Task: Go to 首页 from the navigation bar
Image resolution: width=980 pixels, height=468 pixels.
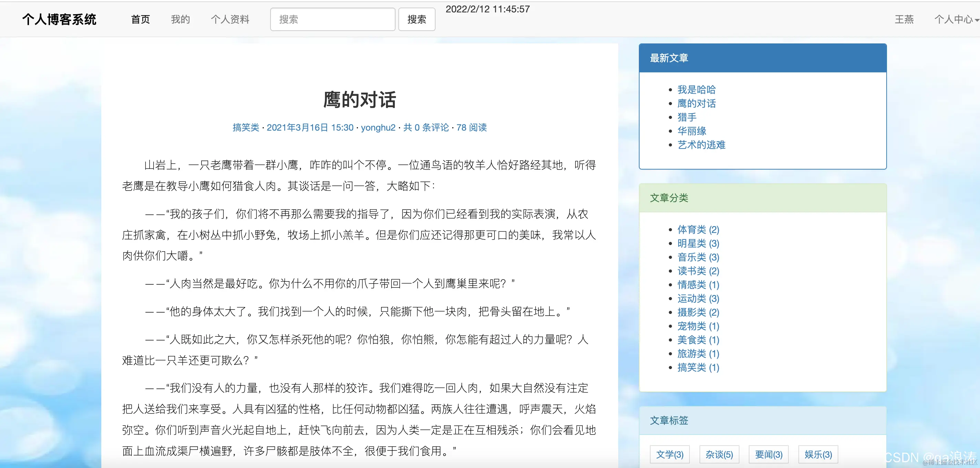Action: pyautogui.click(x=140, y=19)
